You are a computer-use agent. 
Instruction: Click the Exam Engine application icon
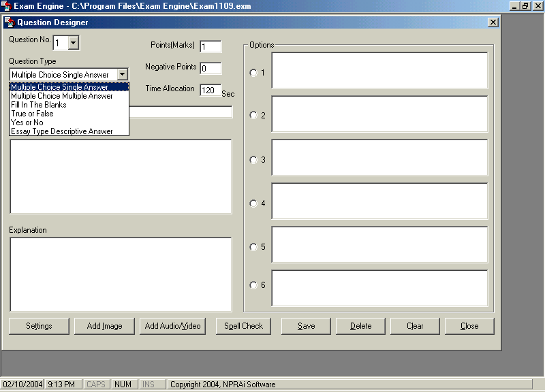(x=6, y=5)
